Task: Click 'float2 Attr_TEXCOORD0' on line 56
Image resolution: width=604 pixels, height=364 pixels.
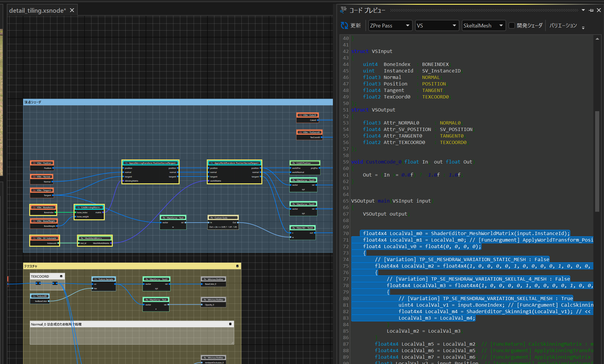Action: point(394,142)
